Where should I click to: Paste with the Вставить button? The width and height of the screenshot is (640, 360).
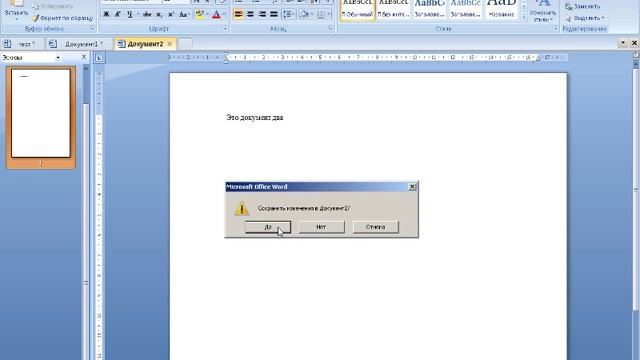pos(16,8)
